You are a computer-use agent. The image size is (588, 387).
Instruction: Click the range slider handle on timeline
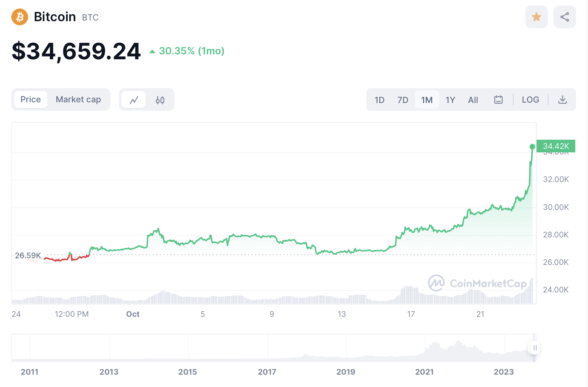coord(535,348)
